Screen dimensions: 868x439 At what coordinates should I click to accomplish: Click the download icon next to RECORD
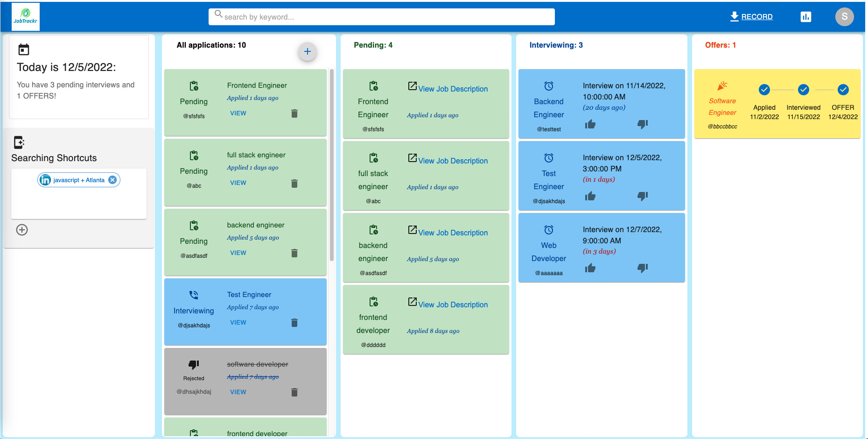point(733,16)
